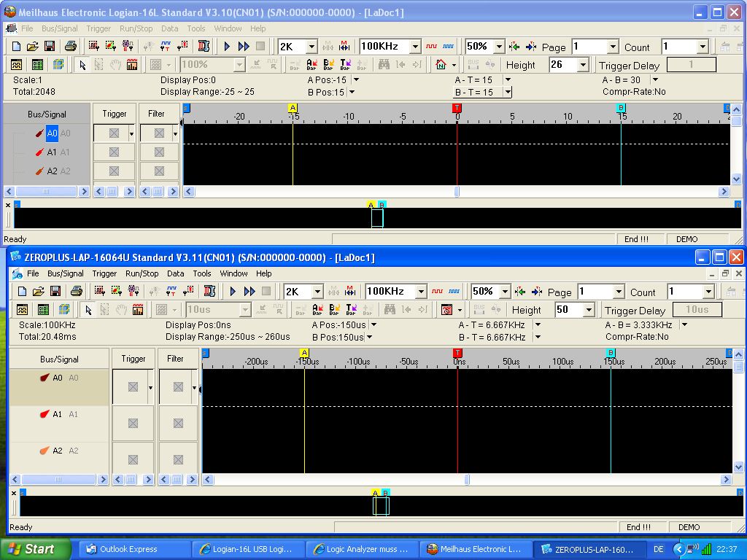The image size is (747, 560).
Task: Toggle trigger condition for A0 in ZEROPLUS
Action: click(x=133, y=386)
